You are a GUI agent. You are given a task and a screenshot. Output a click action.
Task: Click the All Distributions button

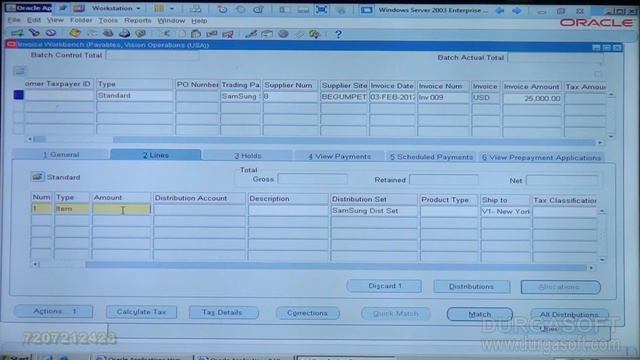[569, 315]
